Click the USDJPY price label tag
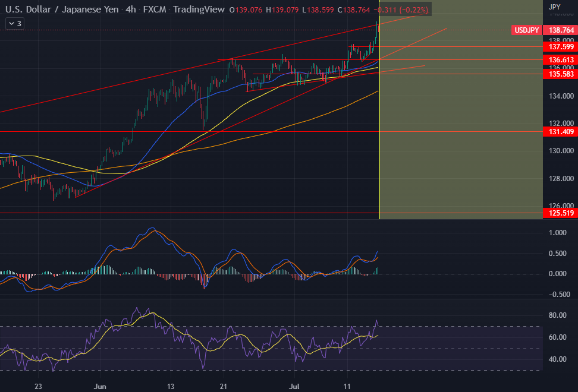Screen dimensions: 578x392 coord(526,30)
